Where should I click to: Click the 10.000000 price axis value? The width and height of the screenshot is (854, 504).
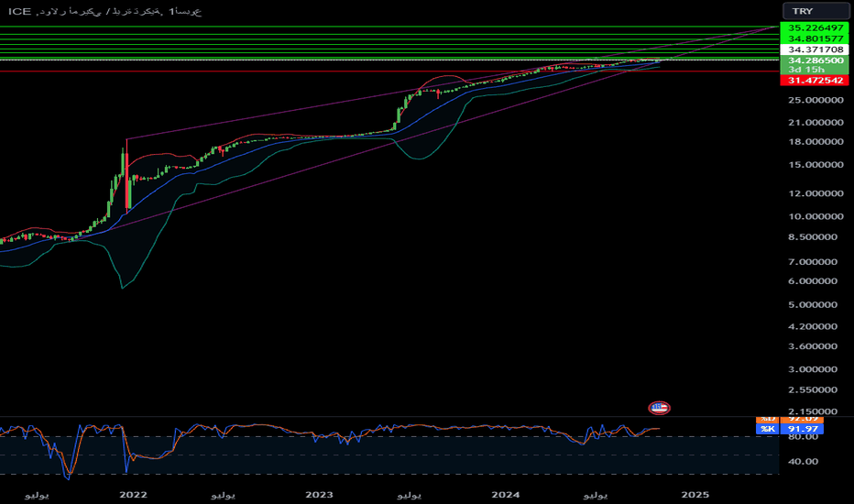[816, 216]
